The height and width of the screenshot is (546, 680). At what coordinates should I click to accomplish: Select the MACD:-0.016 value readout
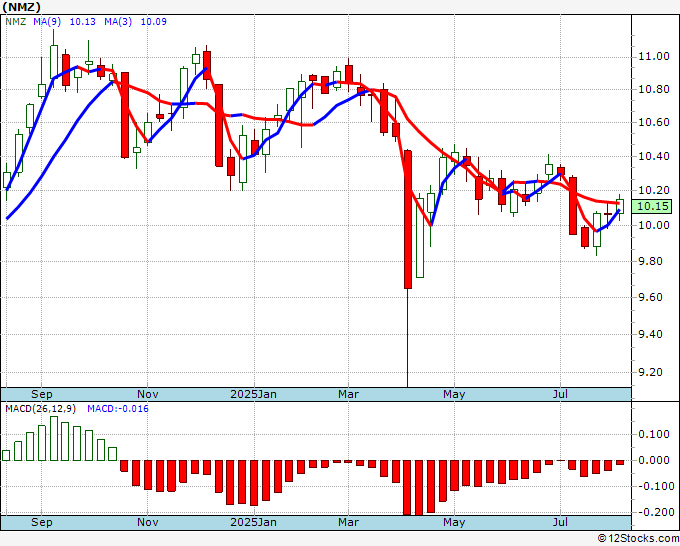pyautogui.click(x=118, y=409)
